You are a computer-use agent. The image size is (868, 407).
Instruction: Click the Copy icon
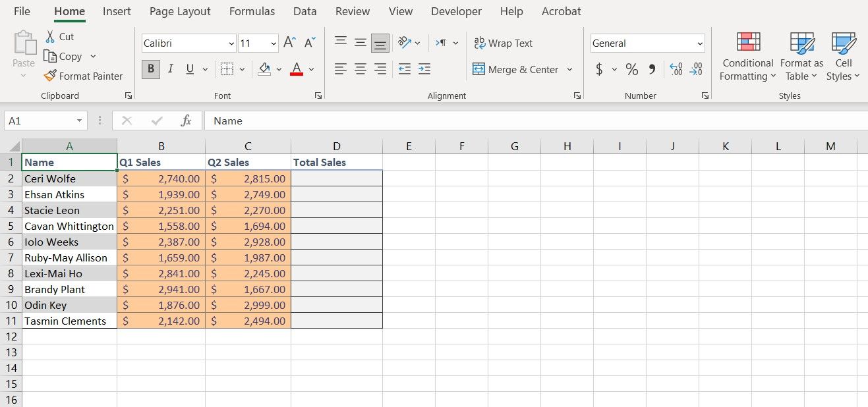click(x=50, y=56)
